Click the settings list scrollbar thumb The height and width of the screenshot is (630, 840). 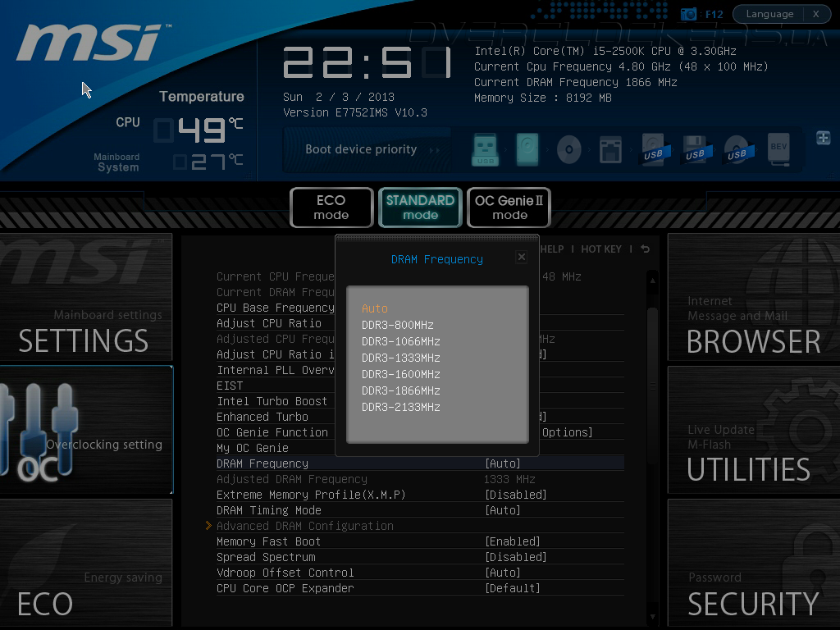click(x=652, y=386)
